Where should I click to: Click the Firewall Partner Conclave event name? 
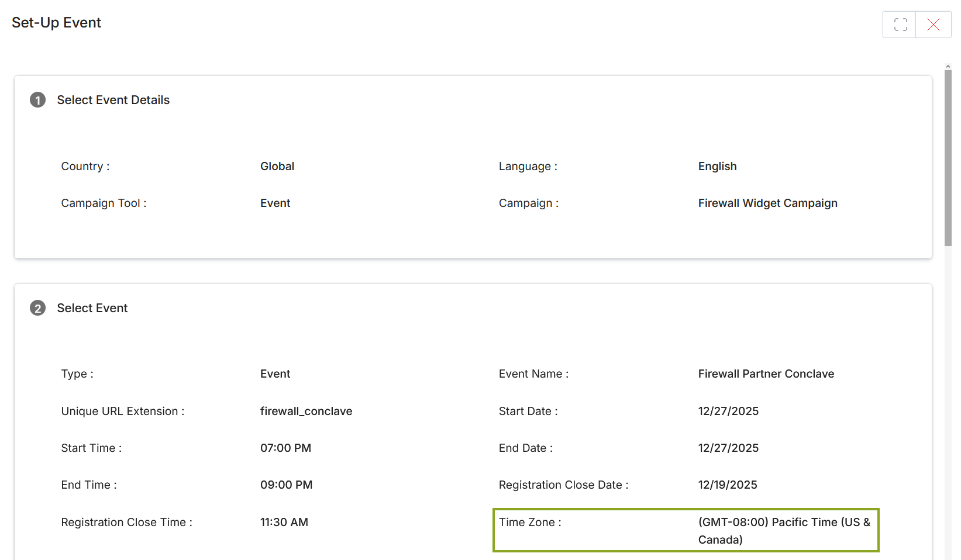click(766, 374)
